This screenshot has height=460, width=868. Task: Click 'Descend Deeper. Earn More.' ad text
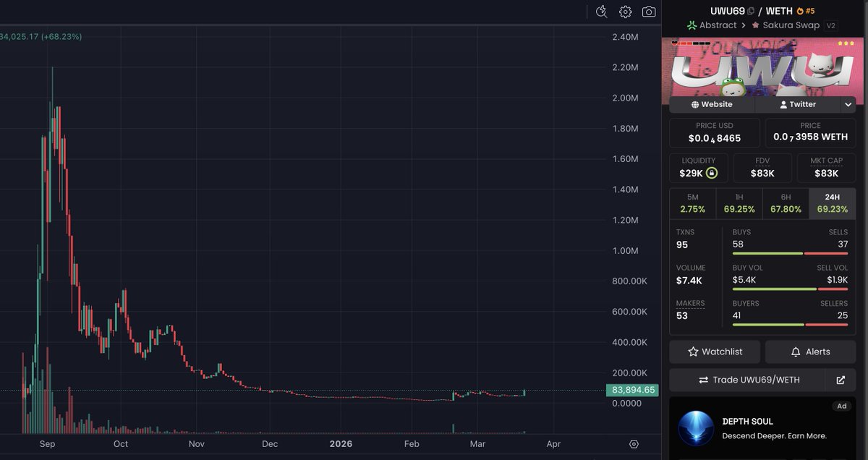pos(774,436)
